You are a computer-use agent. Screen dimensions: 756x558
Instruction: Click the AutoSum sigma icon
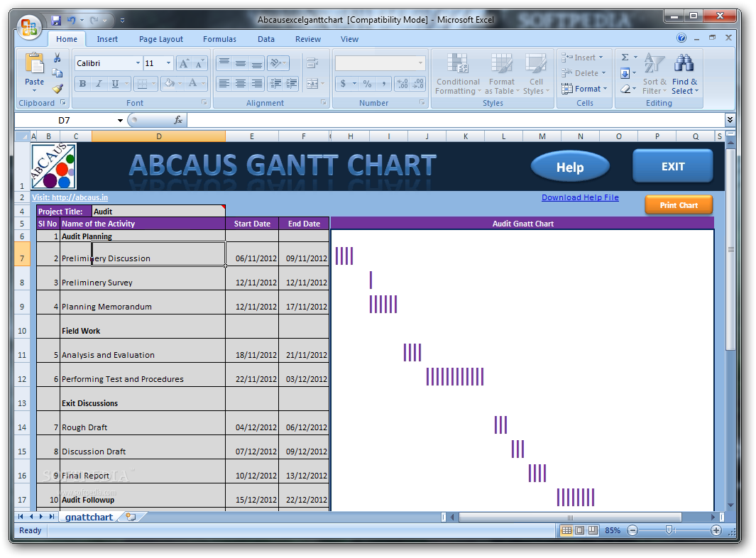coord(625,58)
